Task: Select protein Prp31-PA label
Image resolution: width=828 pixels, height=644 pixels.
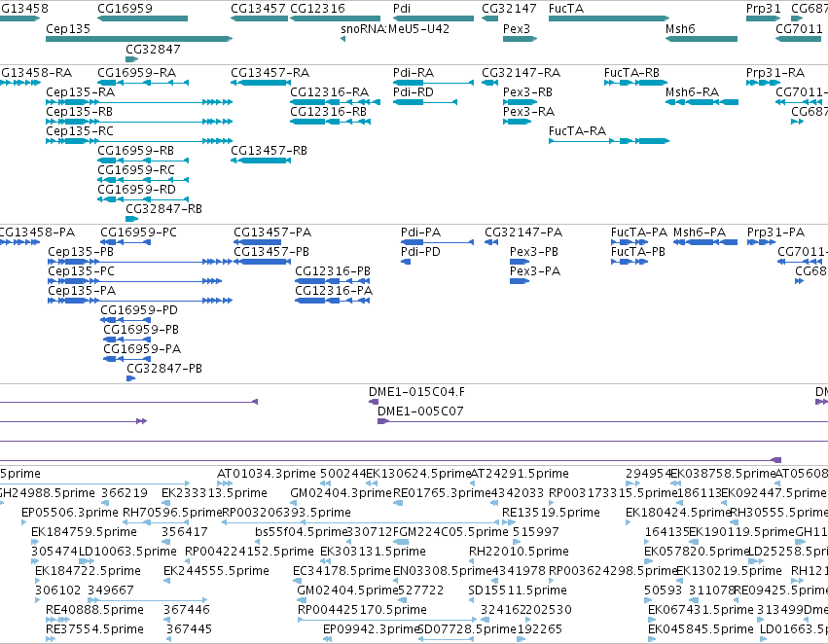Action: tap(776, 233)
